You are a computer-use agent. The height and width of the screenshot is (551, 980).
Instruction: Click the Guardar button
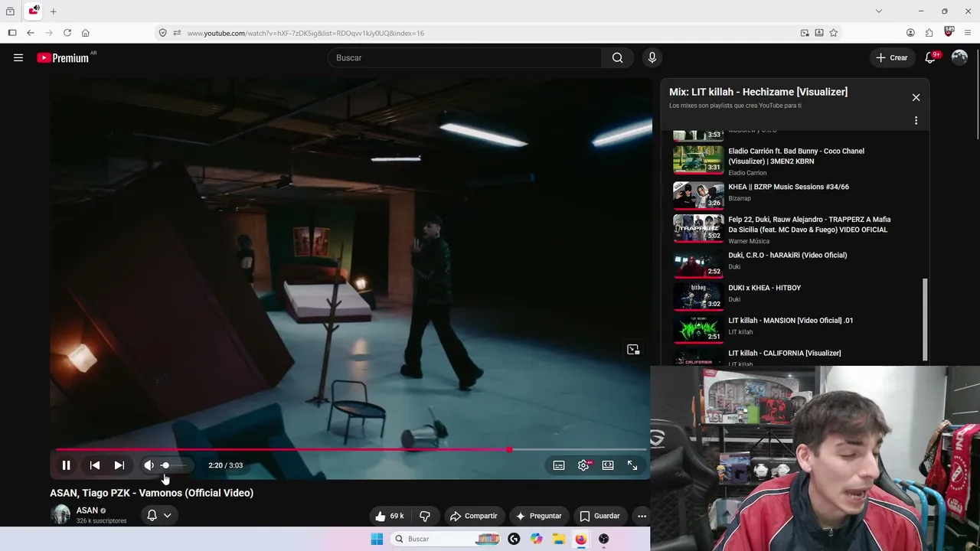pos(599,516)
